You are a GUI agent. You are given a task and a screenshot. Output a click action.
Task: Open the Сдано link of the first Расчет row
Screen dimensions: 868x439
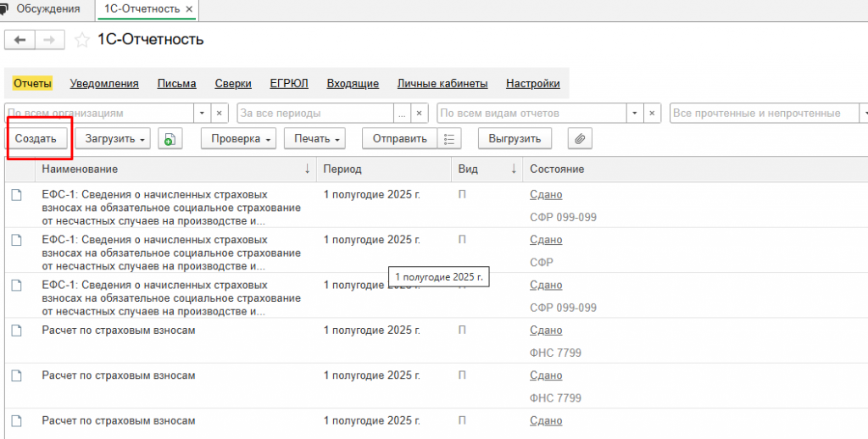coord(546,331)
